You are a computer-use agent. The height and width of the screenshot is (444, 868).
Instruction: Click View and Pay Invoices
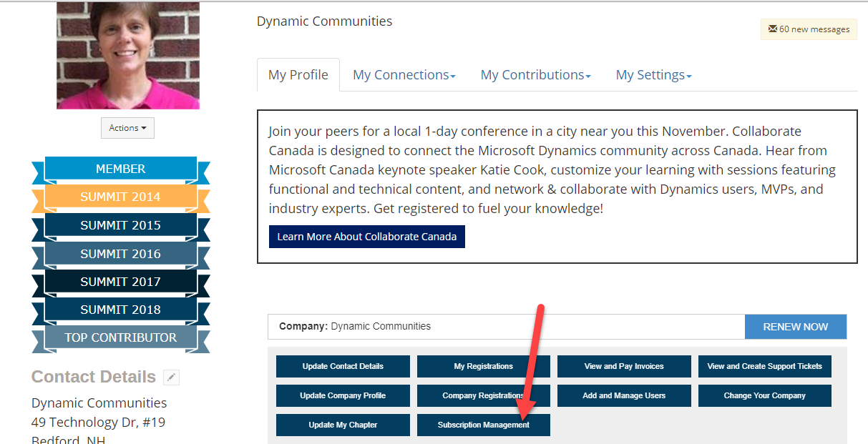coord(624,366)
